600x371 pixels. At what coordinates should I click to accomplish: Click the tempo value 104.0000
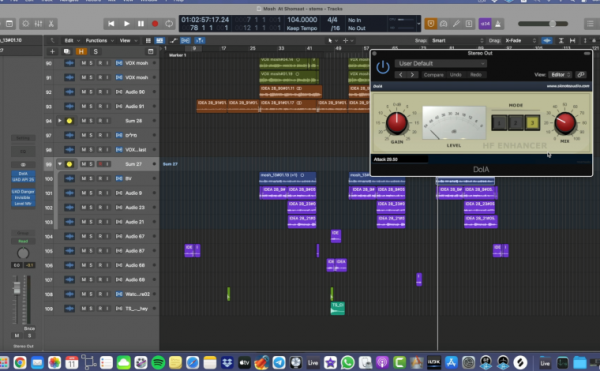pos(302,20)
